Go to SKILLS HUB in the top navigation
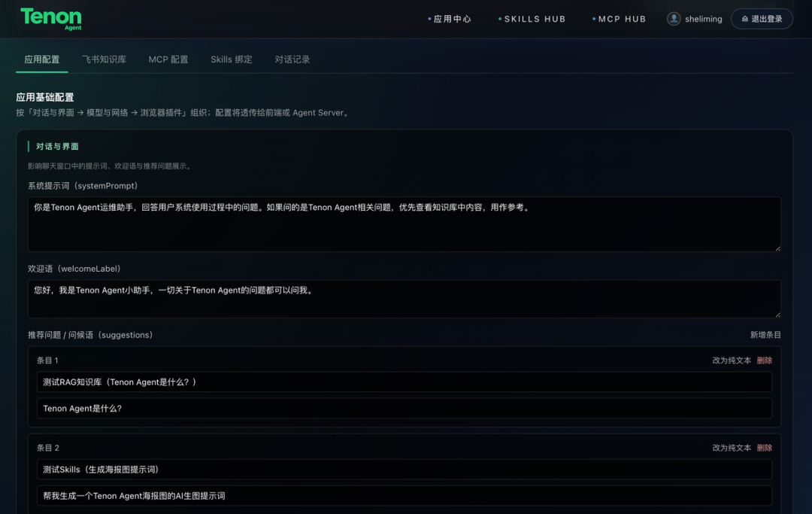812x514 pixels. (x=532, y=19)
